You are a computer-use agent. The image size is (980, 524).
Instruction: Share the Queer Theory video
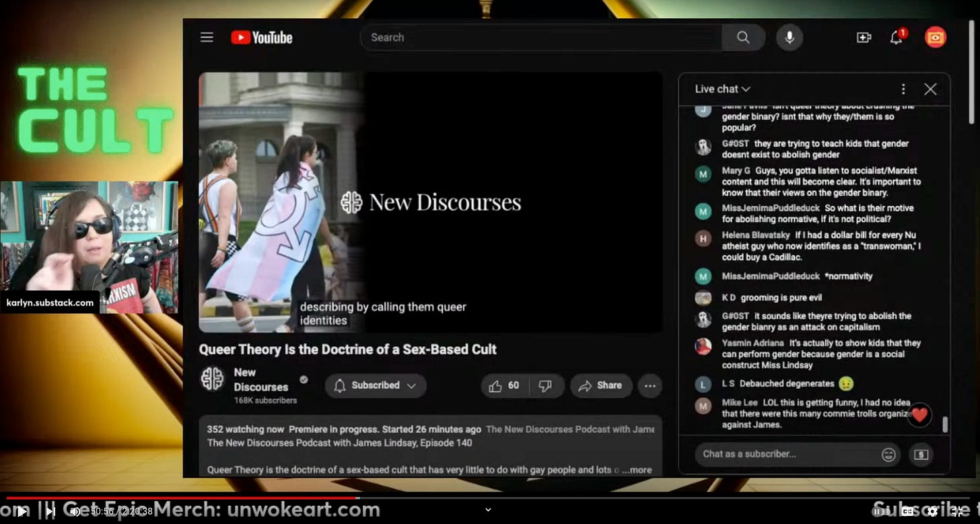click(601, 385)
